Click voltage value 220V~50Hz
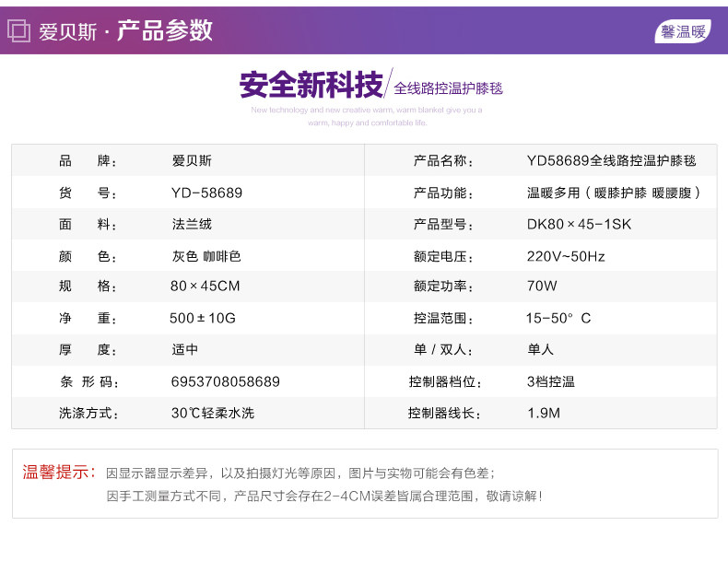This screenshot has width=728, height=561. click(566, 256)
